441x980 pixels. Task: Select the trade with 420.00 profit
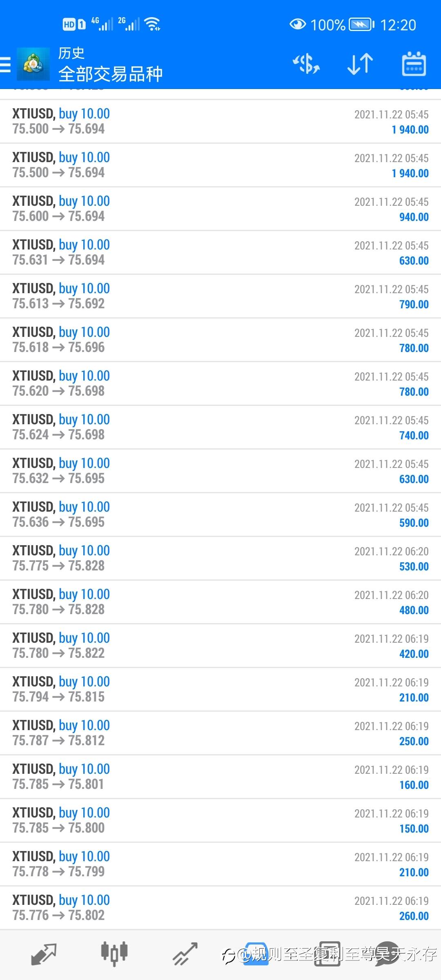220,646
